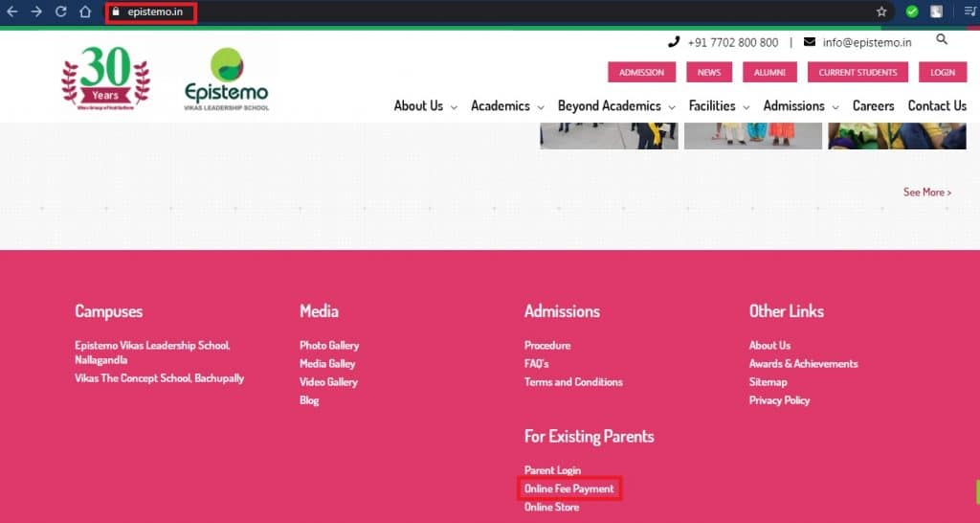980x523 pixels.
Task: Go to browser home icon
Action: click(x=85, y=11)
